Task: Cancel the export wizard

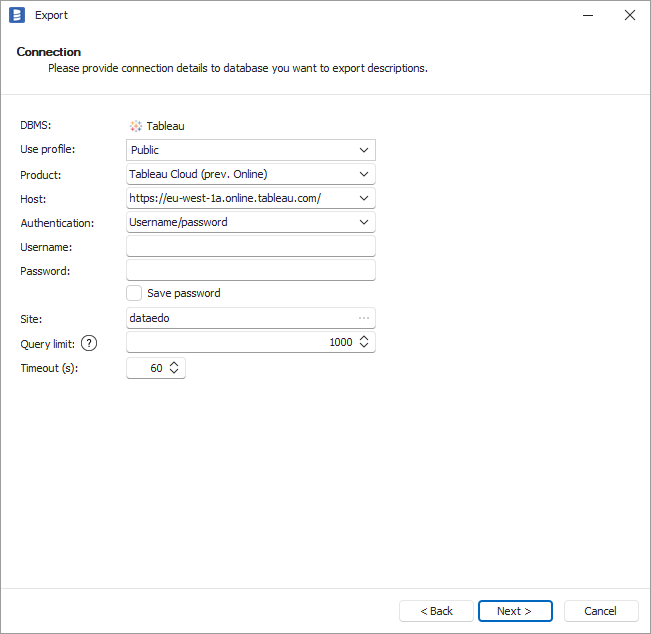Action: [601, 611]
